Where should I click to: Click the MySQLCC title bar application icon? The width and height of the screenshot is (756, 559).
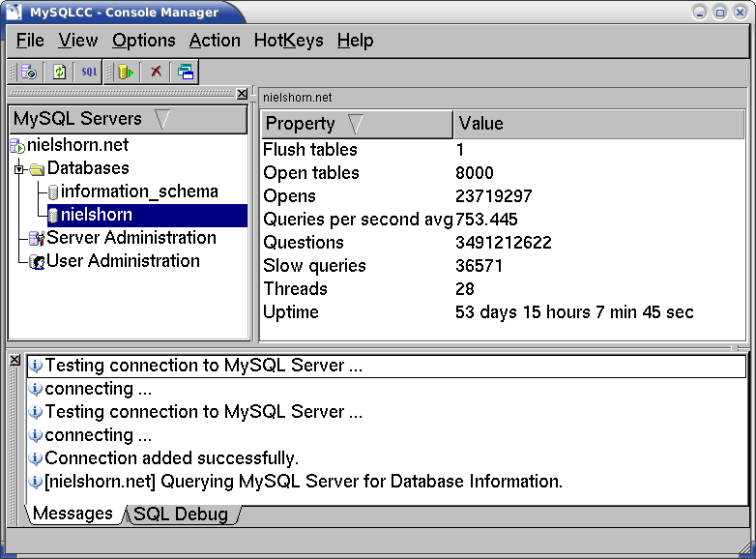pyautogui.click(x=15, y=12)
